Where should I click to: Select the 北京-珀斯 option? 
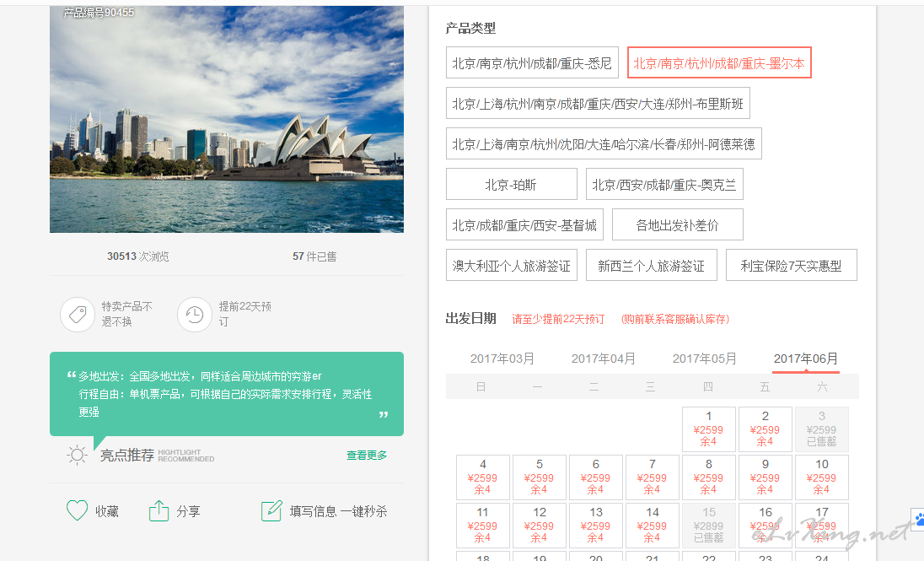(512, 184)
